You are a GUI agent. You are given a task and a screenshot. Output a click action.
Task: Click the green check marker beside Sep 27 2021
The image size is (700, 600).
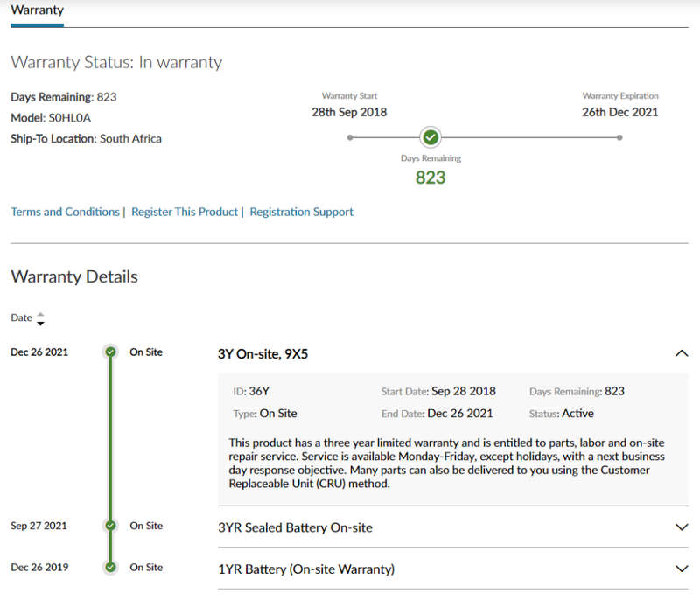tap(110, 526)
